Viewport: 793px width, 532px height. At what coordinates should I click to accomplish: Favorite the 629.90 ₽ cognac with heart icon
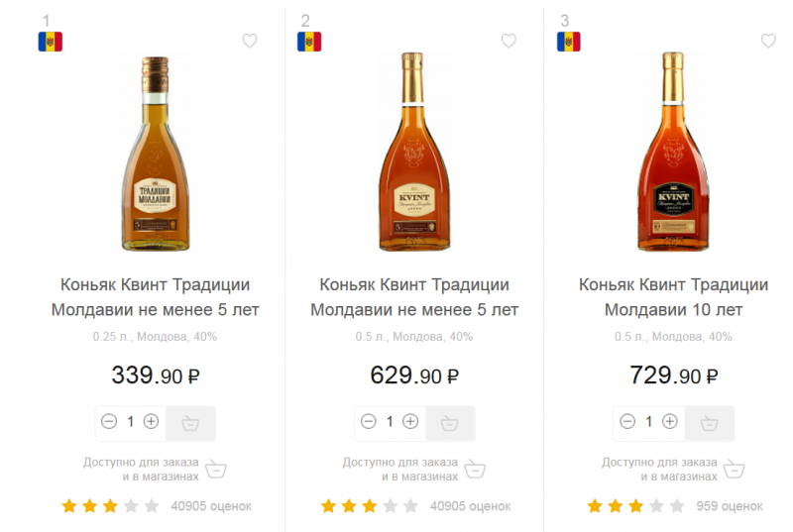[x=509, y=41]
